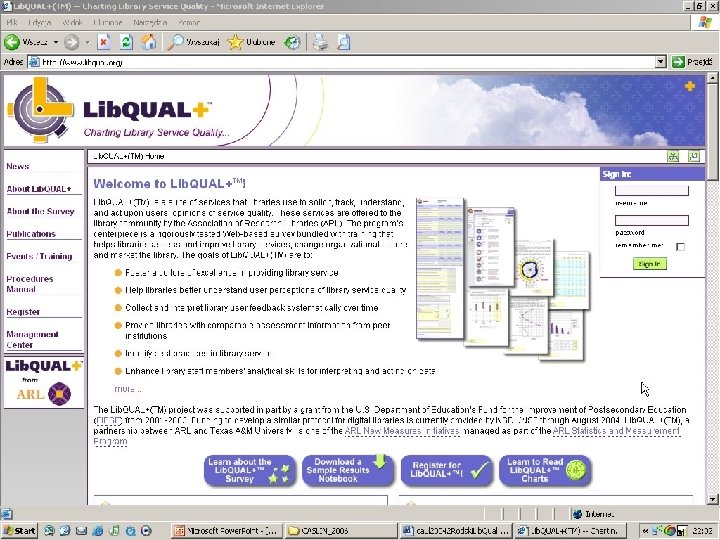Open the second menu (Edycja) in menu bar
Image resolution: width=720 pixels, height=540 pixels.
point(39,22)
